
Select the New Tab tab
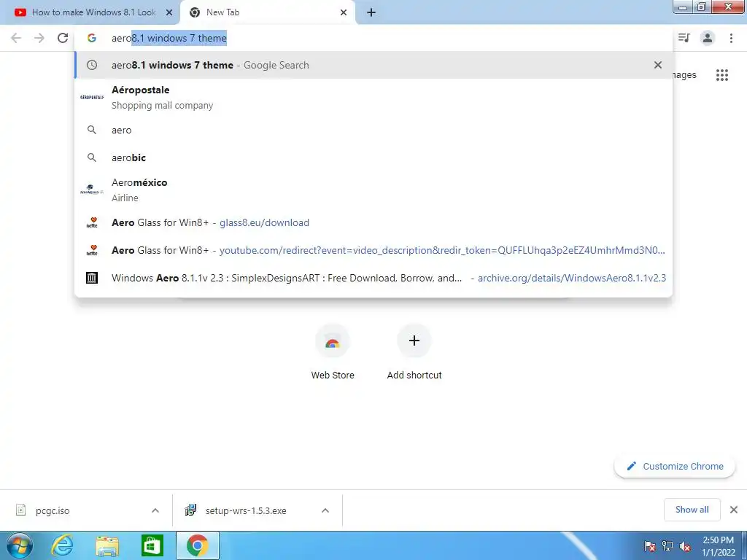pos(267,13)
